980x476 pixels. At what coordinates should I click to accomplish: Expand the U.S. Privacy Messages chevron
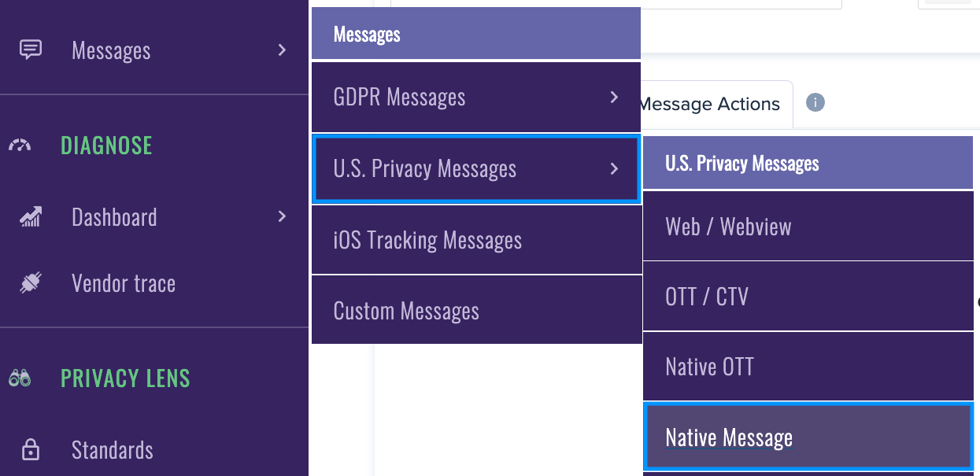(x=615, y=168)
